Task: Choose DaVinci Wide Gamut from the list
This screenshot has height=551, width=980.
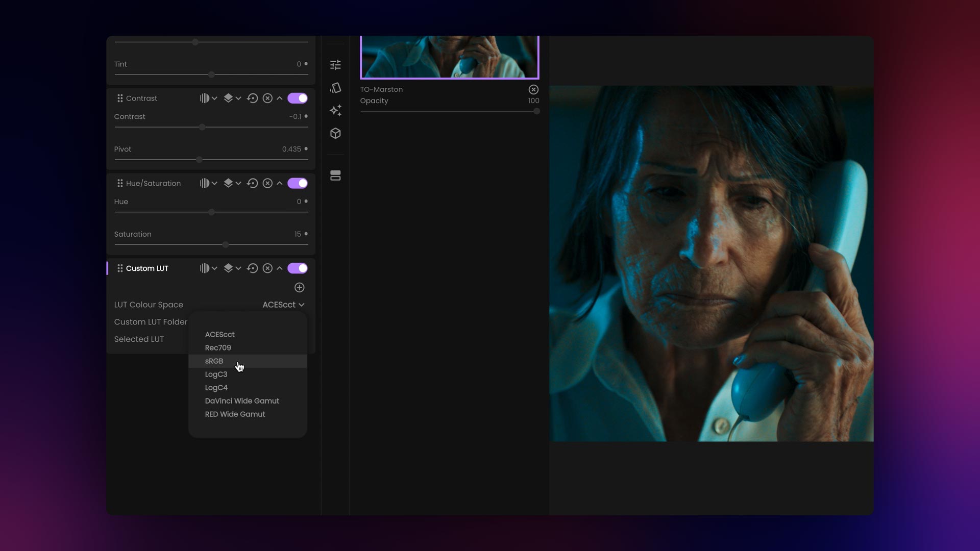Action: tap(242, 400)
